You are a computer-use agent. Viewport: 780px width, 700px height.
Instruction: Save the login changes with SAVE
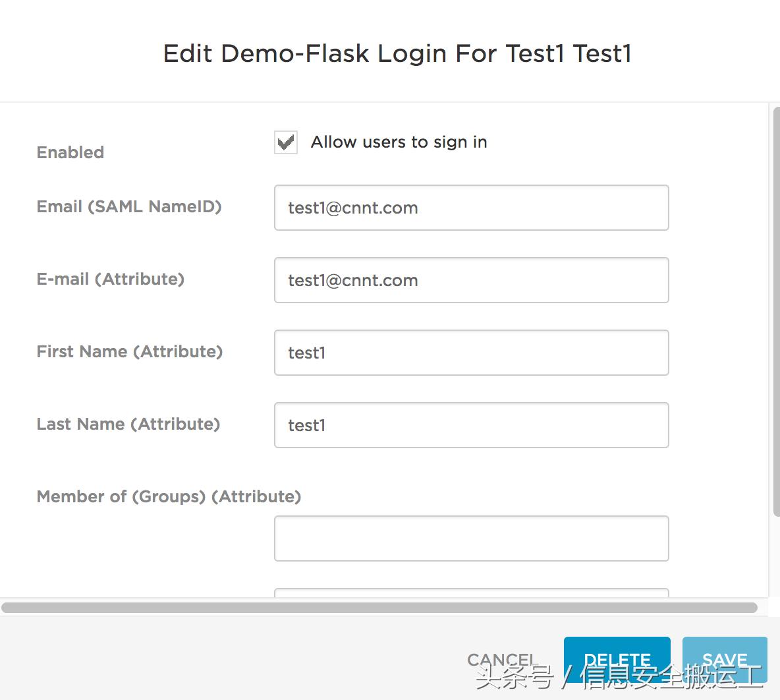[724, 658]
